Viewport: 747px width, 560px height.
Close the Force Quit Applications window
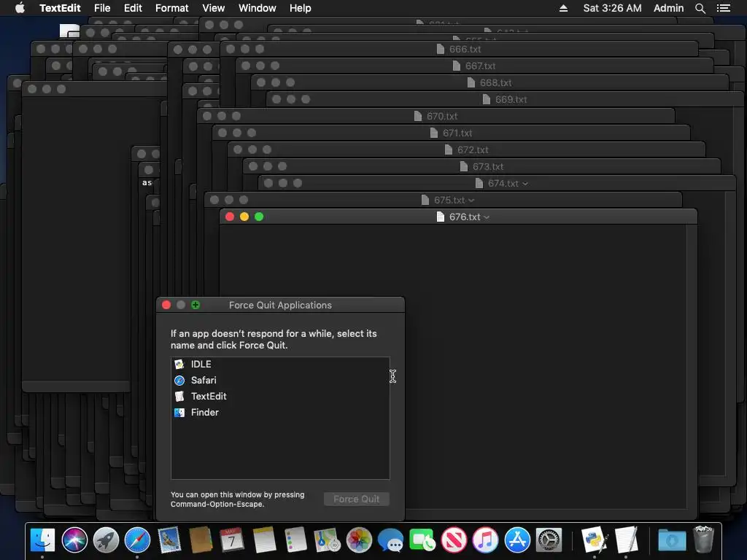(x=166, y=305)
